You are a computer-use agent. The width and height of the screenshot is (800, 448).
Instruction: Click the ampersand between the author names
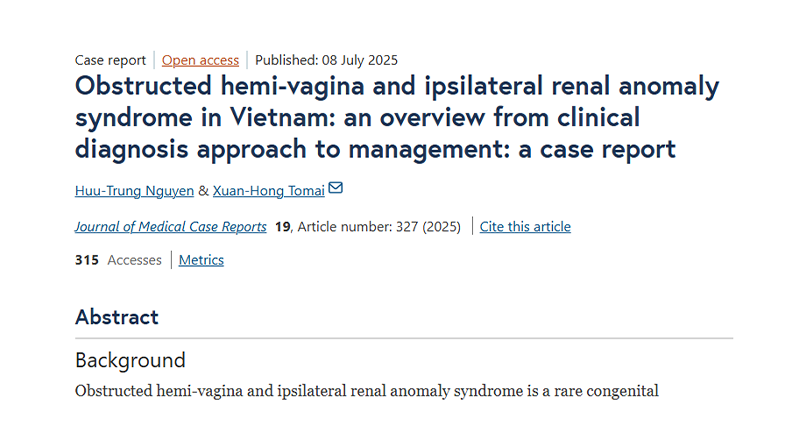coord(203,191)
